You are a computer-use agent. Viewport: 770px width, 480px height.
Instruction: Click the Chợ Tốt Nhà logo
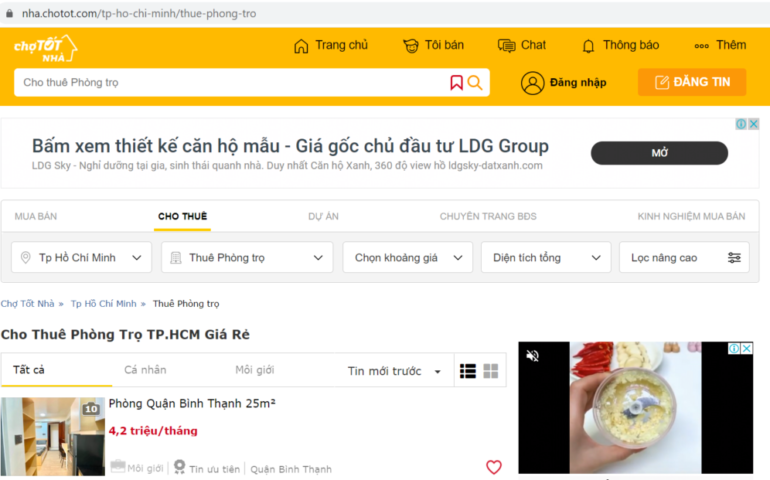tap(45, 47)
